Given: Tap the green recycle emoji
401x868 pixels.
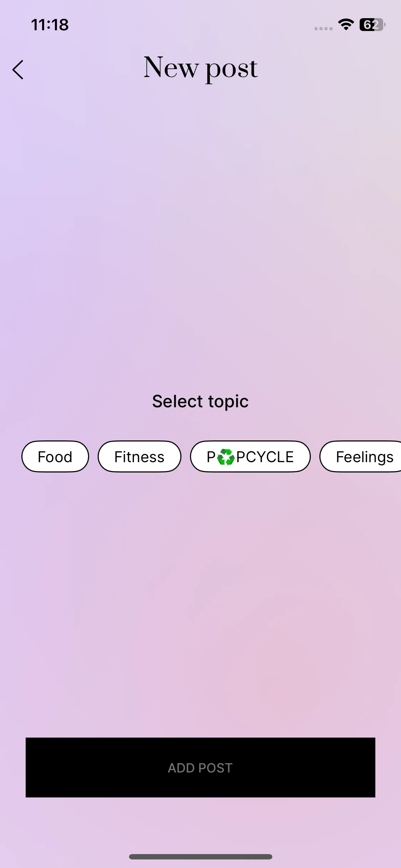Looking at the screenshot, I should 226,457.
